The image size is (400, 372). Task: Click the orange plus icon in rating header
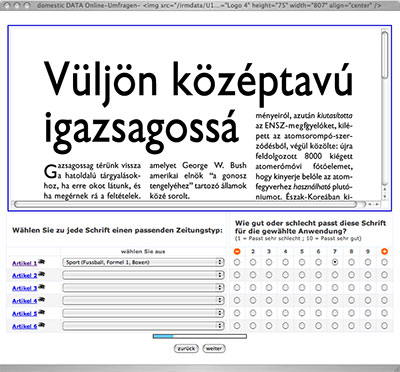tap(384, 252)
